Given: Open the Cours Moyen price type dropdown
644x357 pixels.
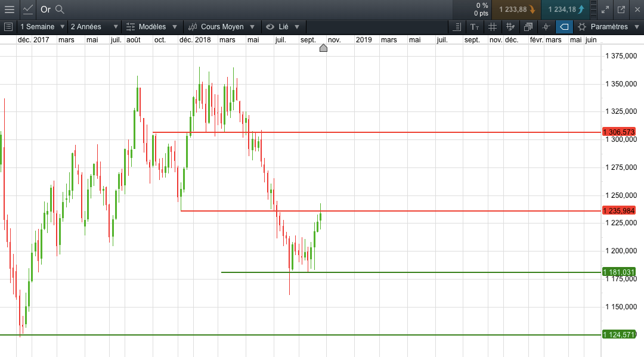Looking at the screenshot, I should pyautogui.click(x=222, y=27).
